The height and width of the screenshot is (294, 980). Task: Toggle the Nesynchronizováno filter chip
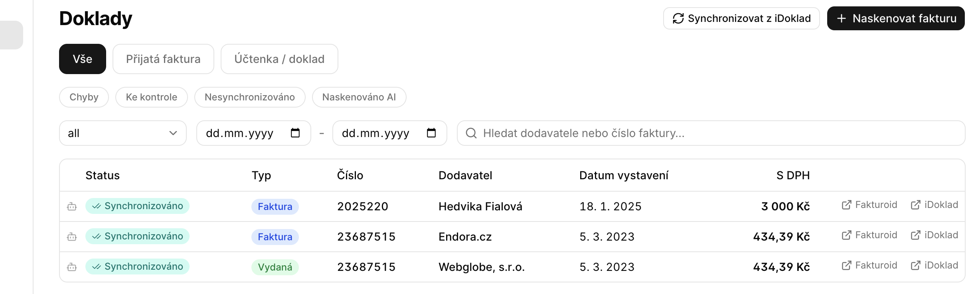pyautogui.click(x=250, y=97)
